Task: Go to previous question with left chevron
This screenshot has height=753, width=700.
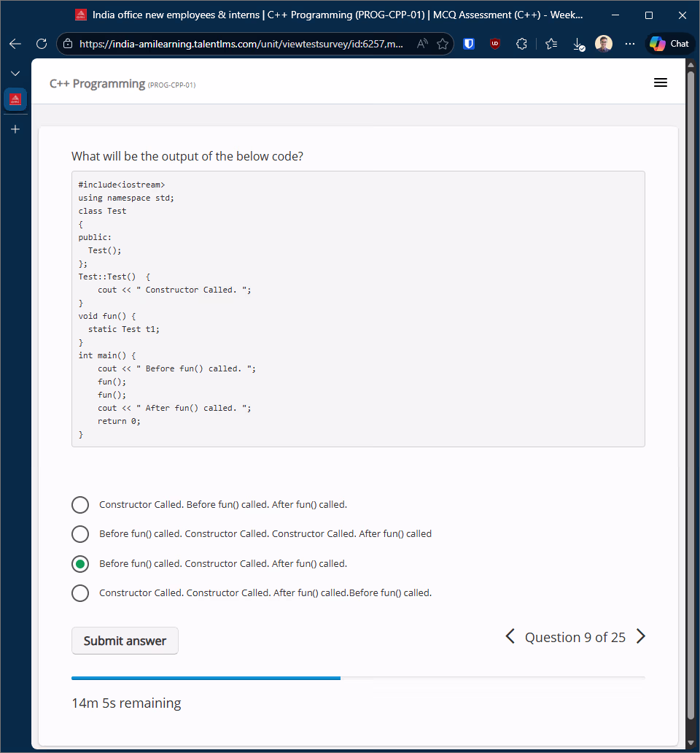Action: click(510, 637)
